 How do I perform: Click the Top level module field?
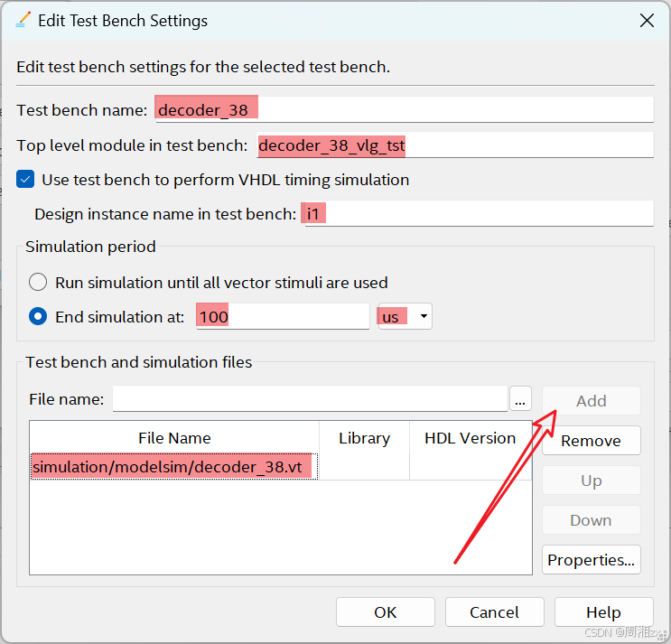tap(455, 145)
